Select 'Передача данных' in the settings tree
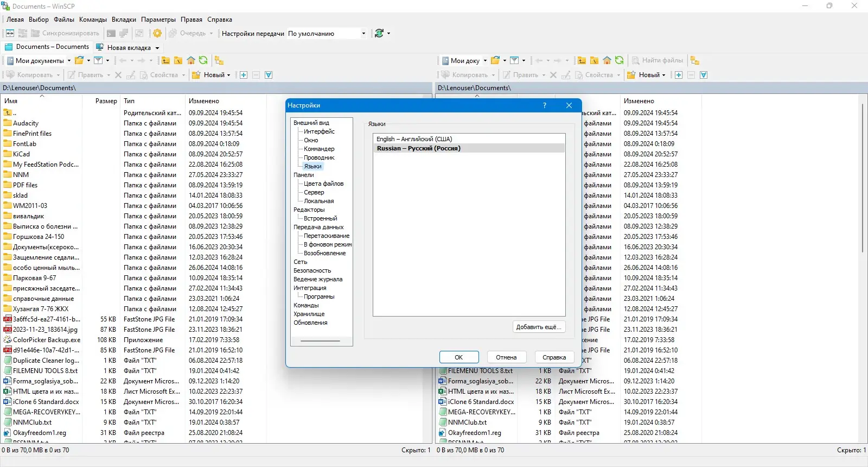868x467 pixels. (x=318, y=227)
